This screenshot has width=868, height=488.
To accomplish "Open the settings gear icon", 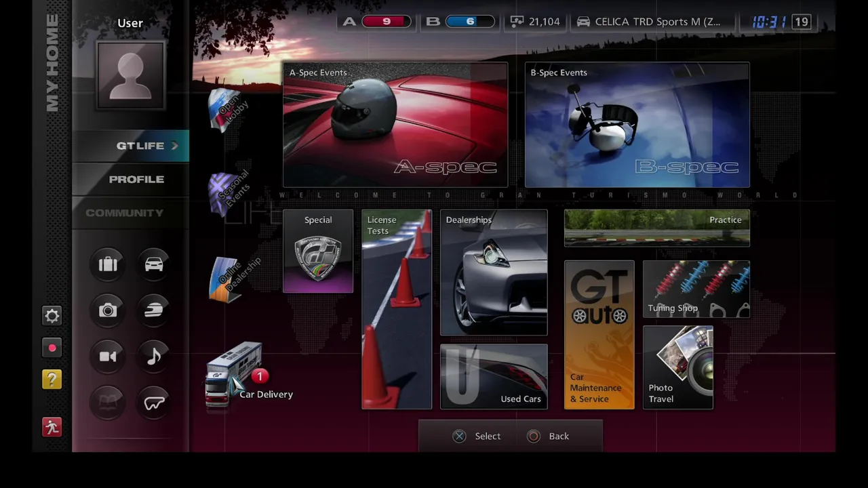I will click(x=52, y=316).
